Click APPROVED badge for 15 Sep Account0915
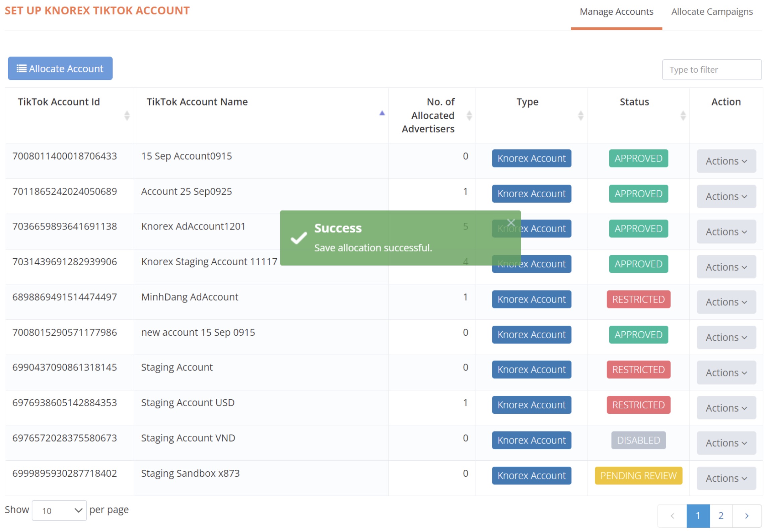The image size is (769, 532). [638, 158]
